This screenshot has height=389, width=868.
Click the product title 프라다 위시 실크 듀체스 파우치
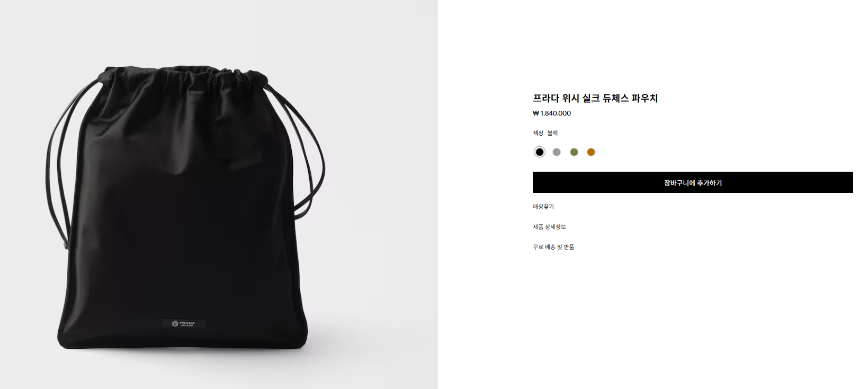(x=595, y=98)
